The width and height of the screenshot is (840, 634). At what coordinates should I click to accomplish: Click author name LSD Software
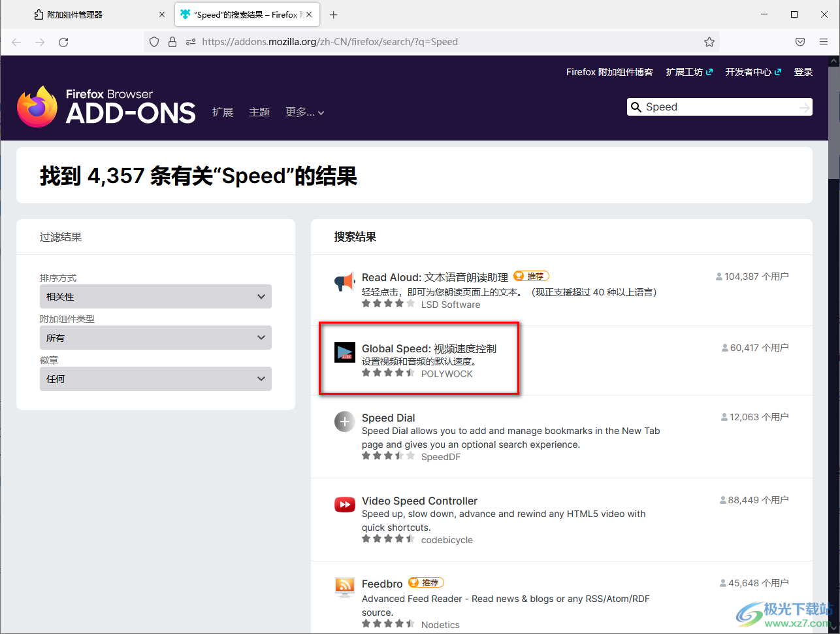pos(451,305)
